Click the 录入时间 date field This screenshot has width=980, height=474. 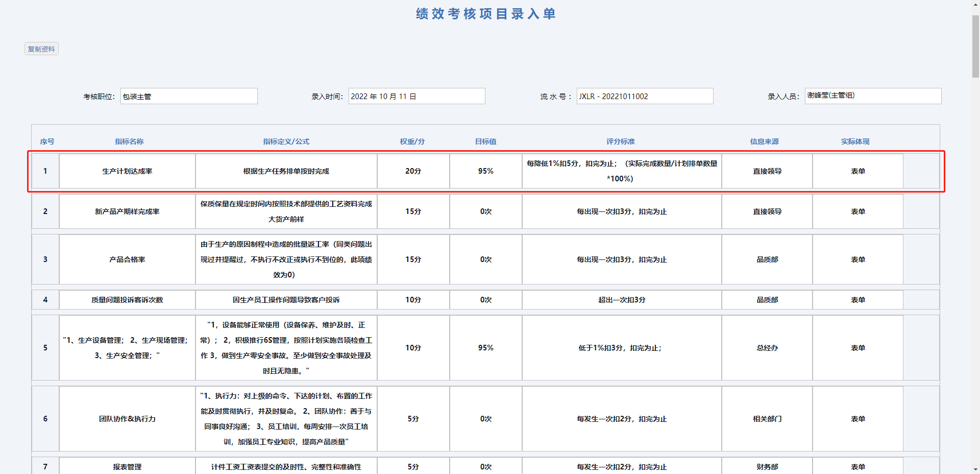point(416,97)
